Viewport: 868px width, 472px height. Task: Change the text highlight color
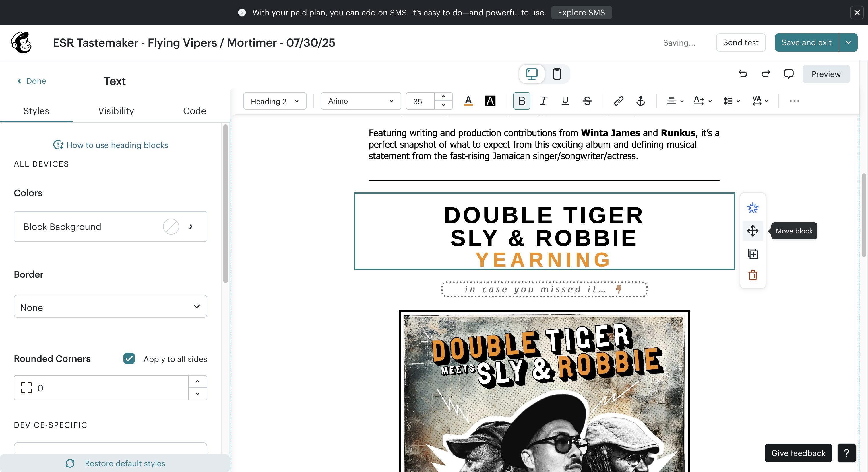[x=490, y=101]
